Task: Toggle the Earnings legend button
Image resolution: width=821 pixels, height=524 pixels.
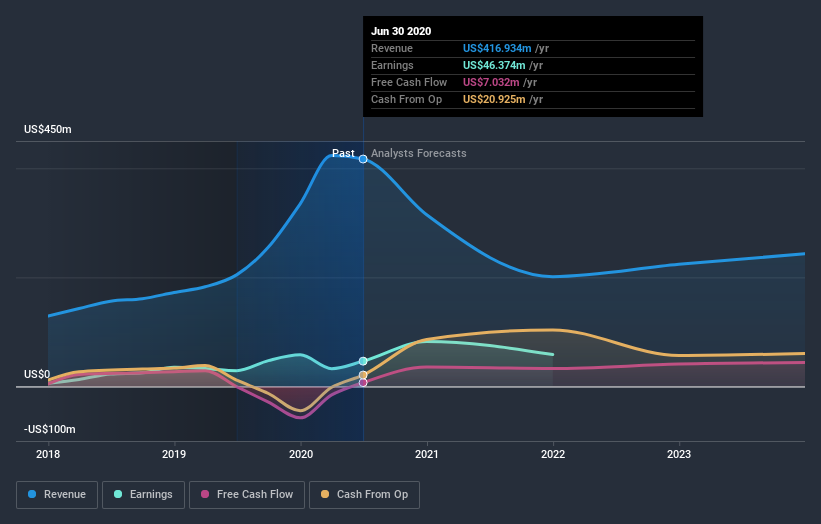Action: [143, 495]
